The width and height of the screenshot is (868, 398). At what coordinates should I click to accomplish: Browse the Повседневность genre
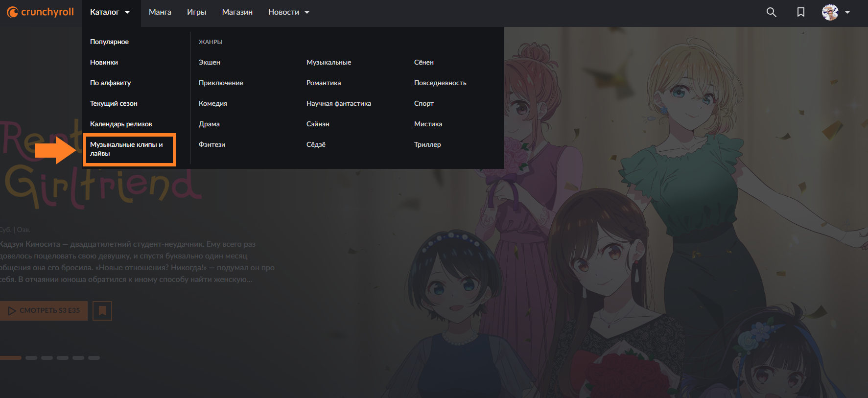440,83
